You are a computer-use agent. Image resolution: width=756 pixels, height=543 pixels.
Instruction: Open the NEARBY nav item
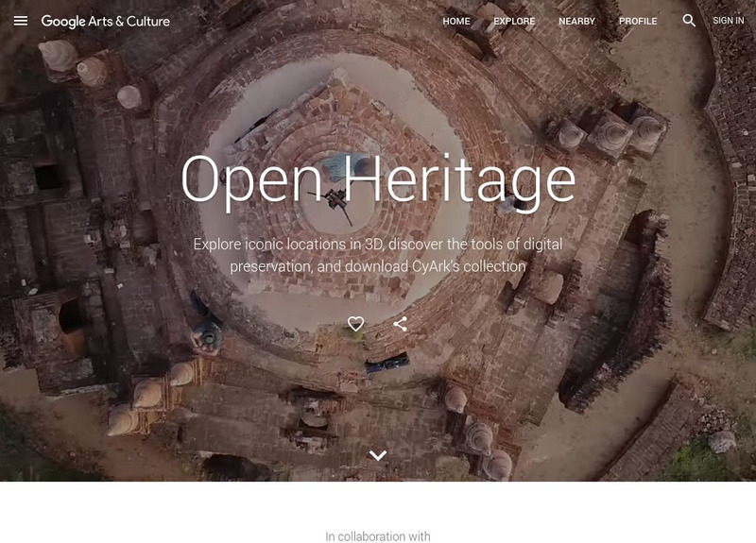tap(576, 21)
